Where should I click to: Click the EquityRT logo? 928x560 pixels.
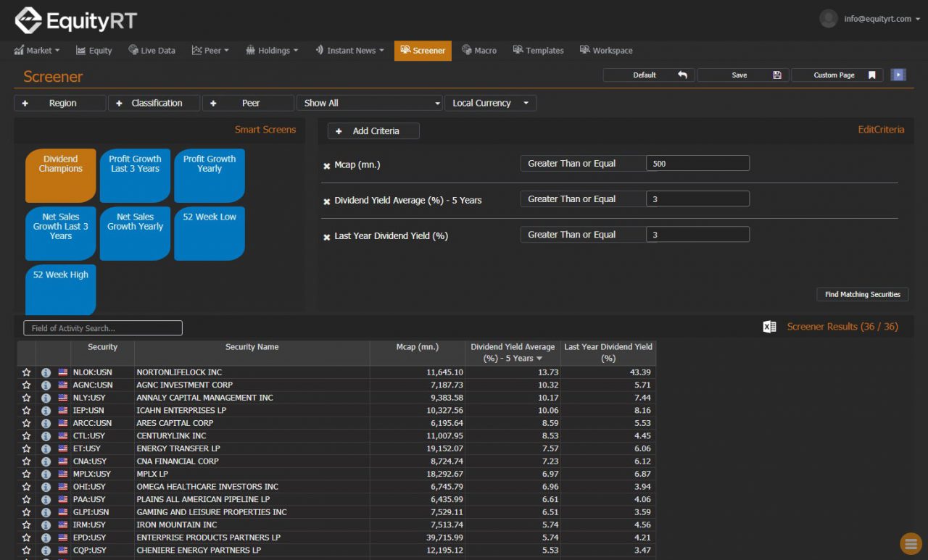point(75,20)
